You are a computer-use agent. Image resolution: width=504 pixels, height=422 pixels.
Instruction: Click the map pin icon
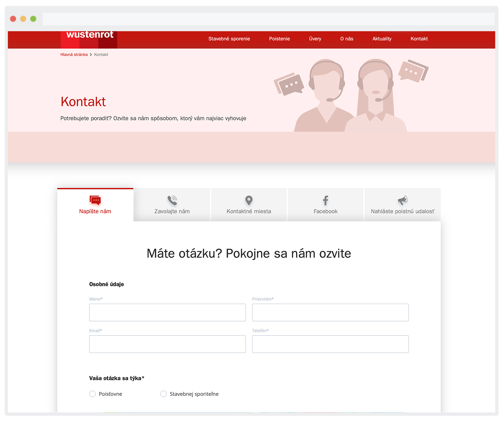[x=249, y=200]
